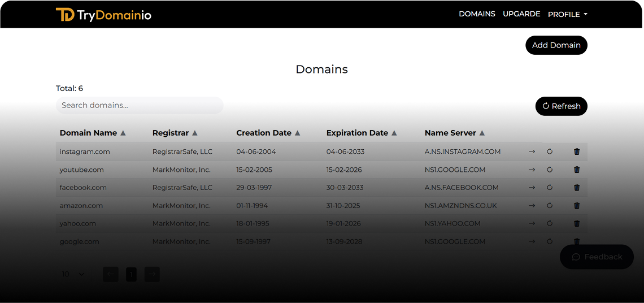Click A.NS.INSTAGRAM.COM name server cell
Screen dimensions: 644x303
pyautogui.click(x=463, y=151)
